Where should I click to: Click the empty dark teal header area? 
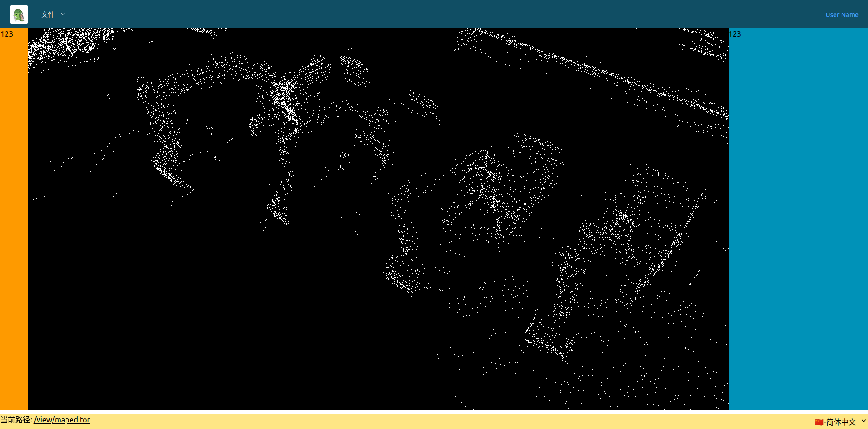(418, 14)
